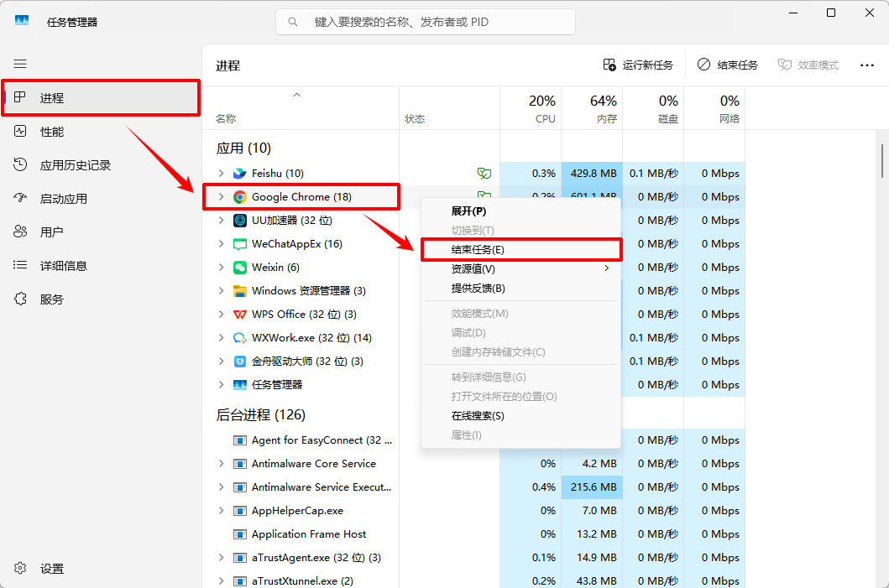
Task: Expand the aTrustAgent.exe (32 位) group
Action: [x=221, y=558]
